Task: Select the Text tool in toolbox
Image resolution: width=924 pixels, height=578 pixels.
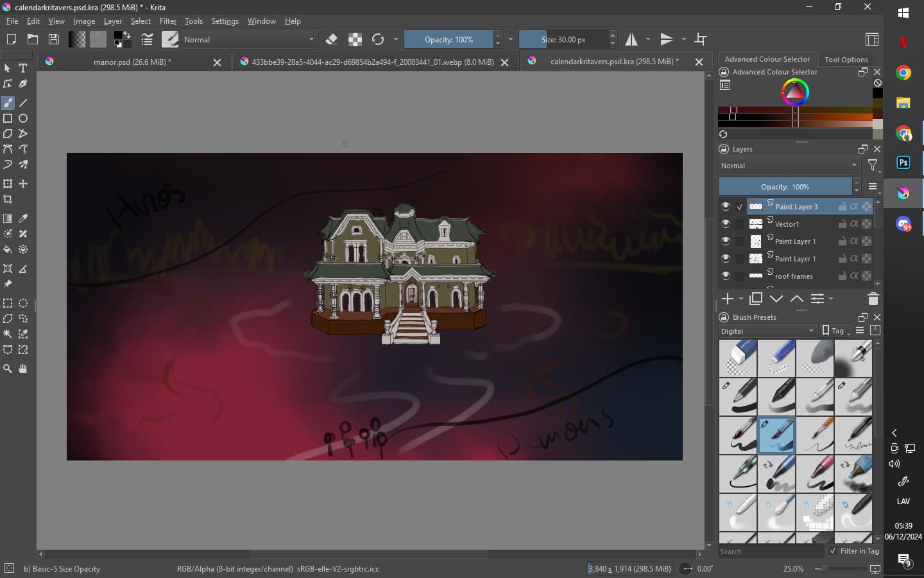Action: (23, 68)
